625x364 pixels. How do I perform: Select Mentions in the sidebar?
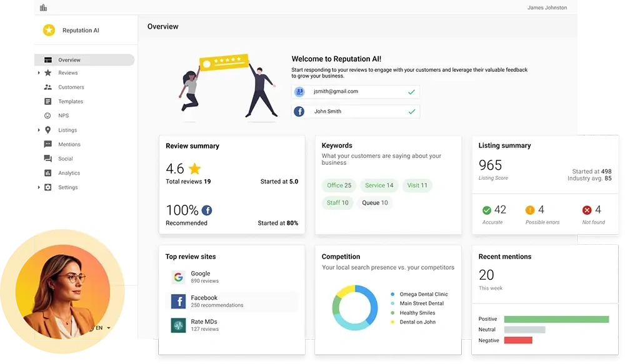69,144
